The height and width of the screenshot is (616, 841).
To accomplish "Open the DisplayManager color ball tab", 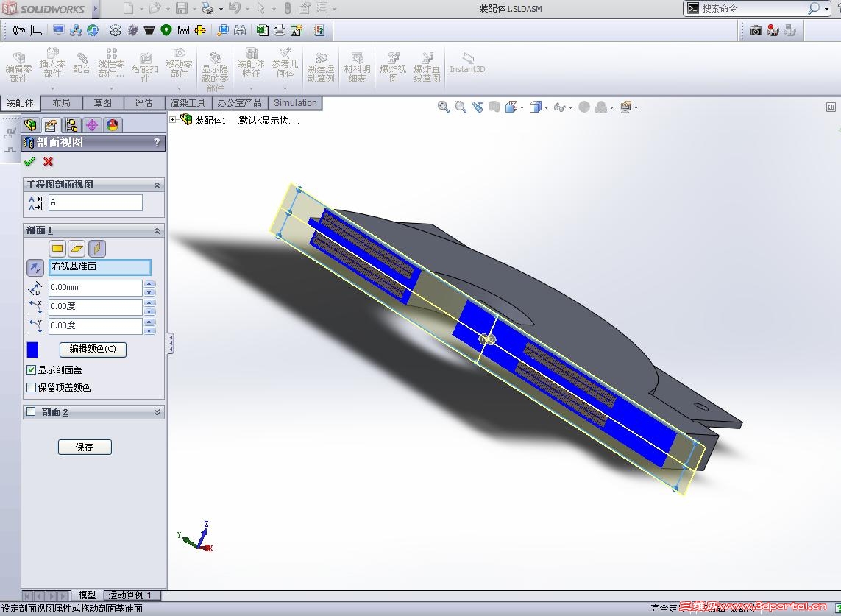I will pyautogui.click(x=113, y=125).
